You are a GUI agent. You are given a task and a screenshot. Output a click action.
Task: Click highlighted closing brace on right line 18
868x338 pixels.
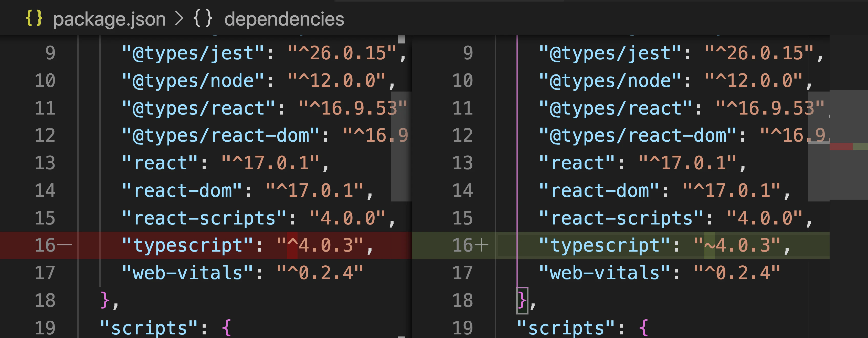pos(522,300)
